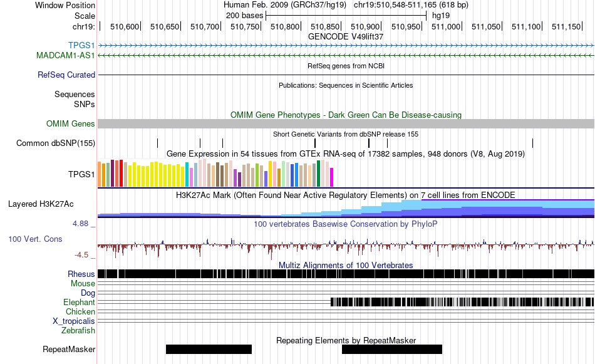Click the GTEx tissue expression bar chart
Viewport: 595px width, 364px height.
pyautogui.click(x=215, y=173)
